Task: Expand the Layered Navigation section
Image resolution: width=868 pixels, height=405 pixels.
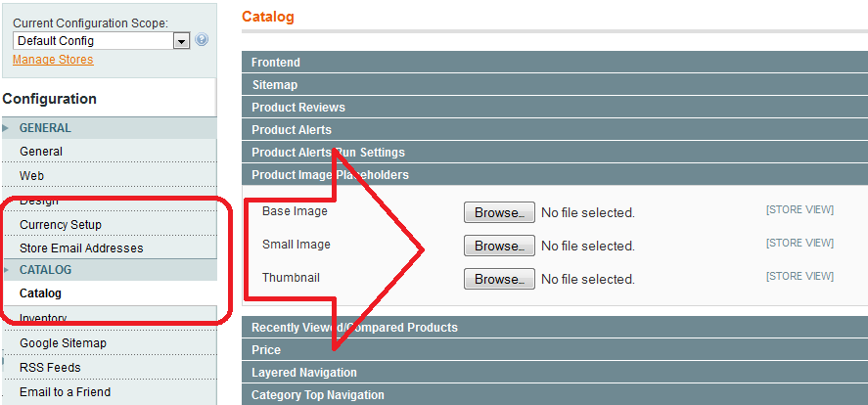Action: click(x=304, y=373)
